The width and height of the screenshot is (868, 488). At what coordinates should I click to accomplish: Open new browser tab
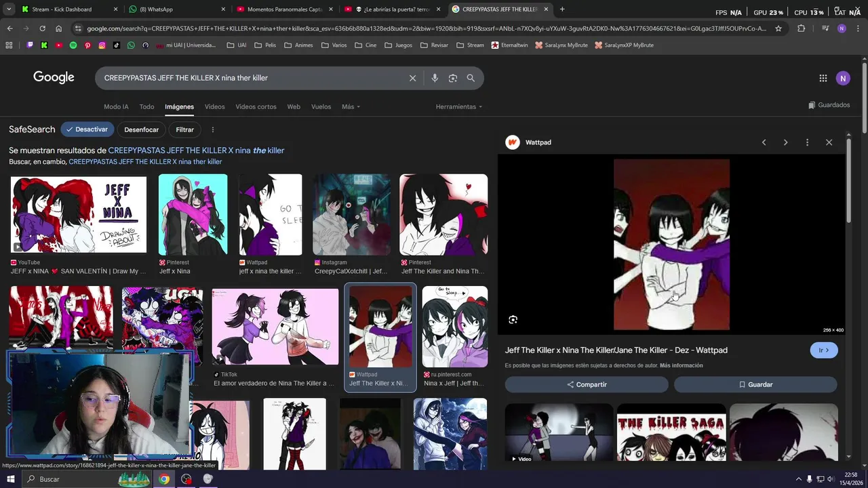[x=562, y=9]
